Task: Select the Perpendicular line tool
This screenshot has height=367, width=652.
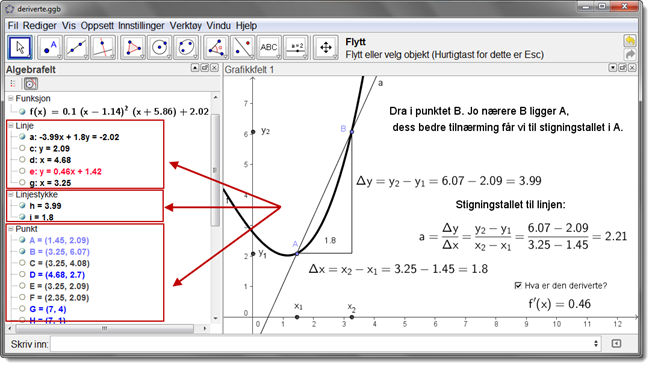Action: [103, 48]
